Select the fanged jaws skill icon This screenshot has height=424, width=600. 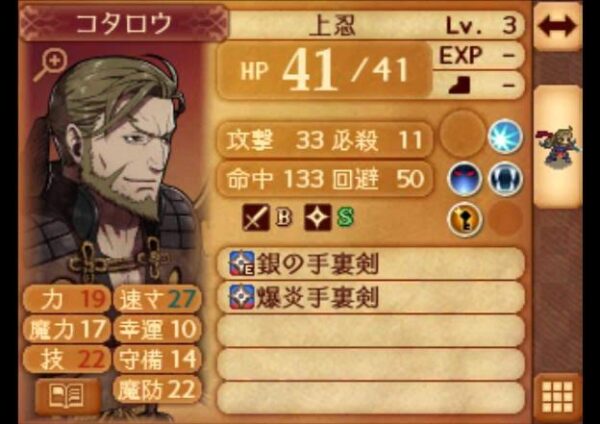click(505, 179)
